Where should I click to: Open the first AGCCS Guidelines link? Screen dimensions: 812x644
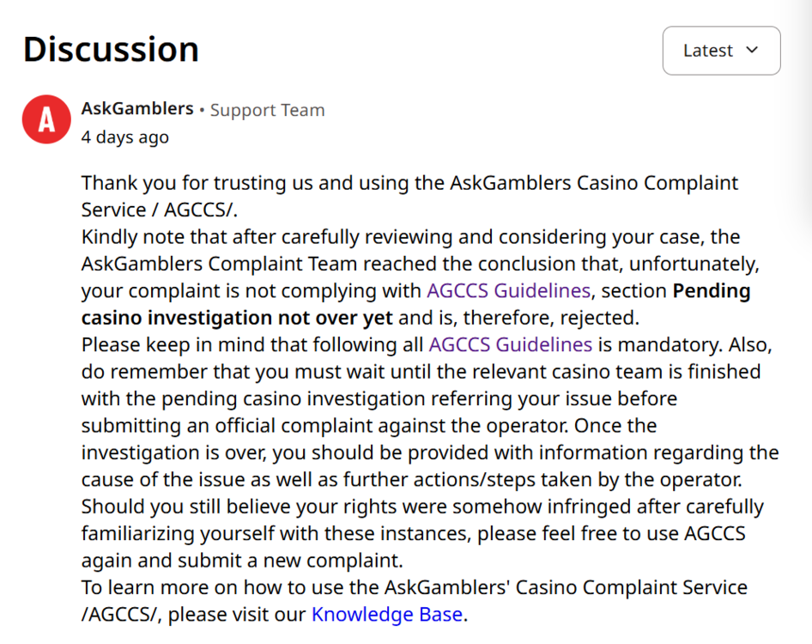click(508, 290)
